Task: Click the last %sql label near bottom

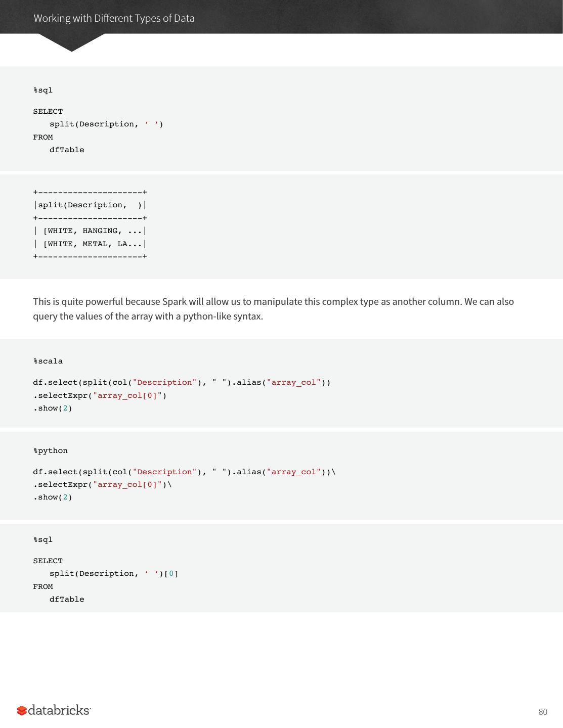Action: pyautogui.click(x=43, y=539)
